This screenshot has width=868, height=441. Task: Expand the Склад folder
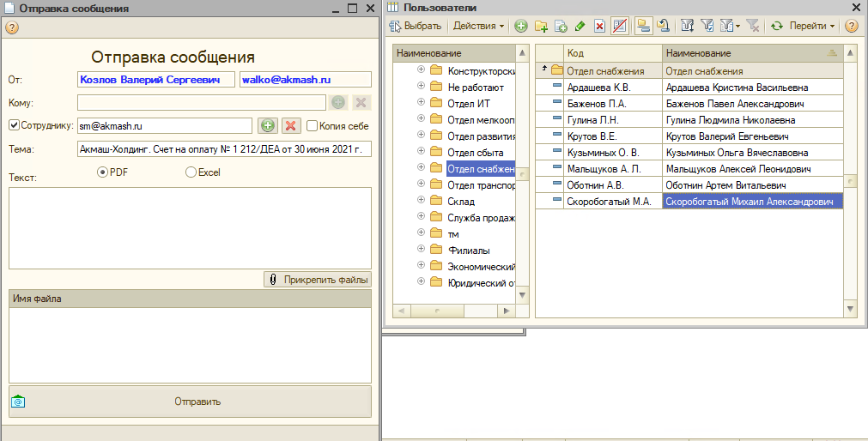421,199
